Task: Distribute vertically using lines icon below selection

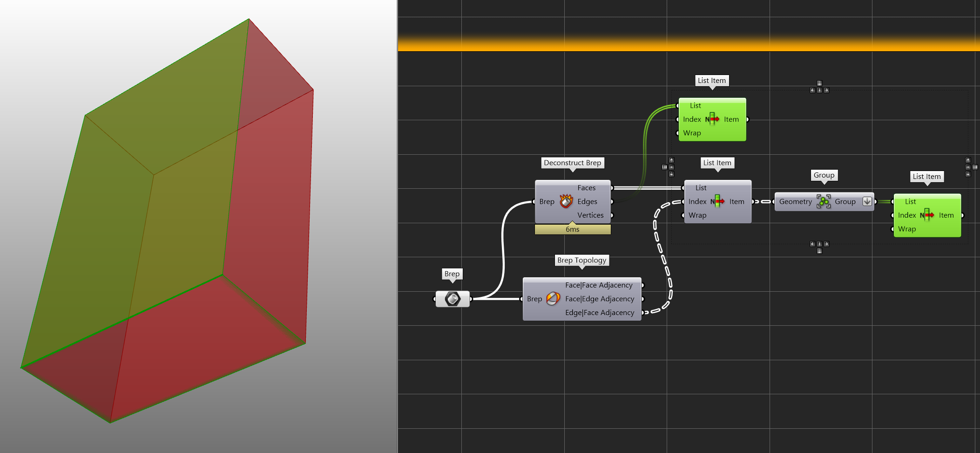Action: pos(819,251)
